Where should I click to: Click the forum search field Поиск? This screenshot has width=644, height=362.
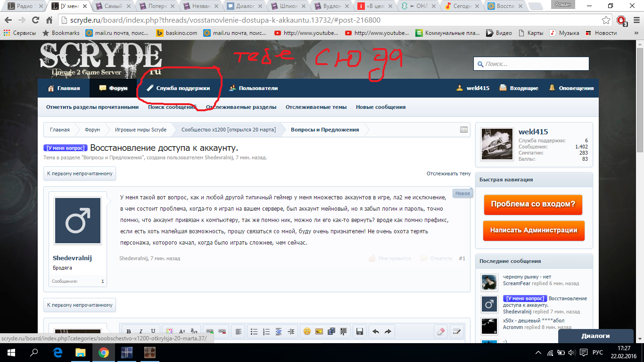(531, 64)
